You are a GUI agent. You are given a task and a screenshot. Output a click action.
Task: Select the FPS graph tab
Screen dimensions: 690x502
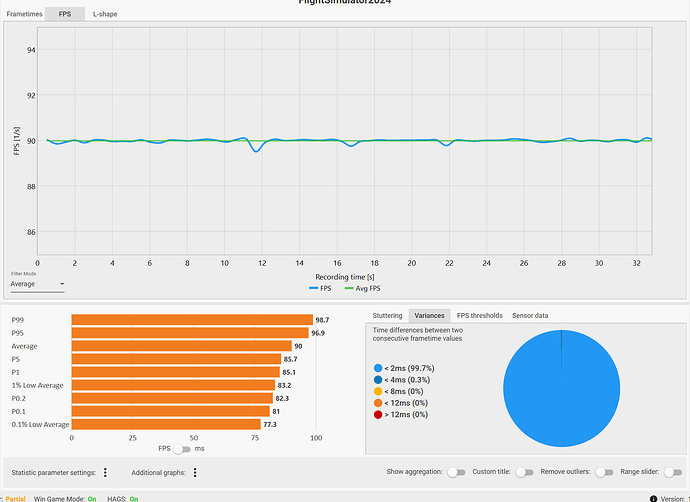click(65, 14)
